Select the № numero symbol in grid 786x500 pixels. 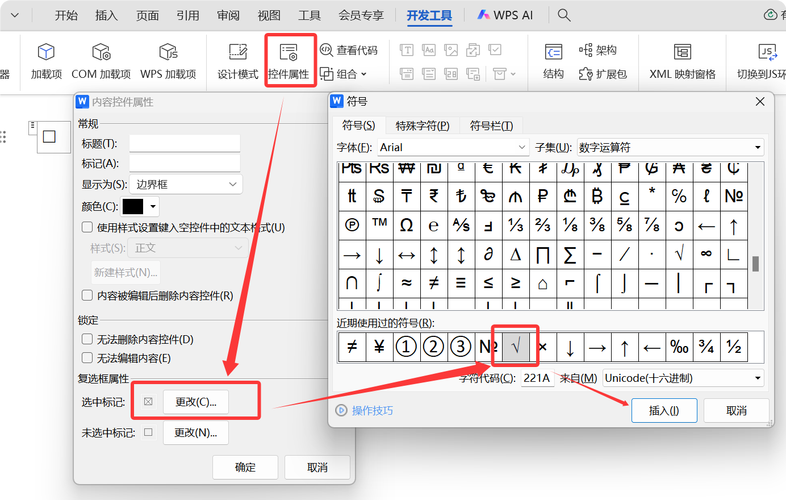pyautogui.click(x=734, y=196)
